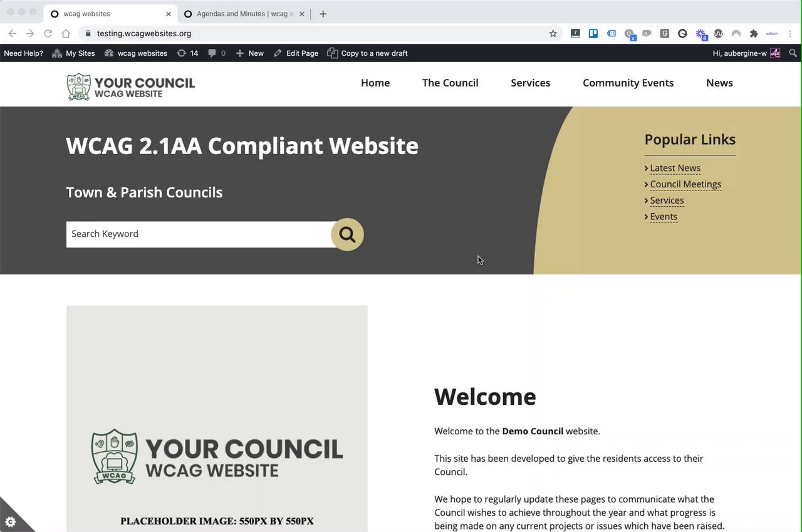Screen dimensions: 802x532
Task: Open The Council navigation menu
Action: 450,83
